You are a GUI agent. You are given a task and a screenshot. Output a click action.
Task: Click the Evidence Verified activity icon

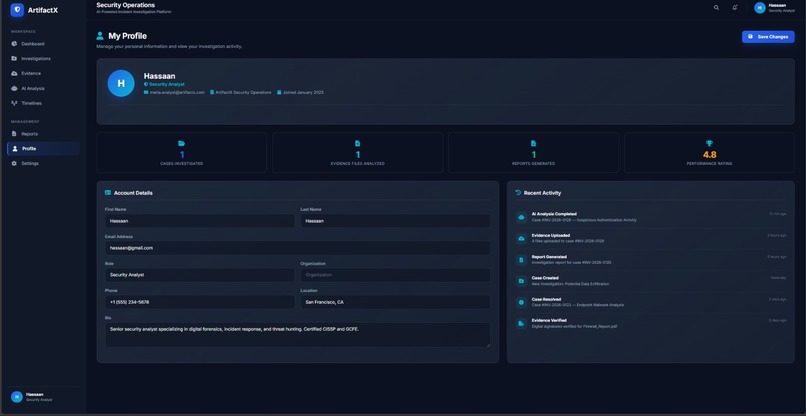click(x=522, y=323)
